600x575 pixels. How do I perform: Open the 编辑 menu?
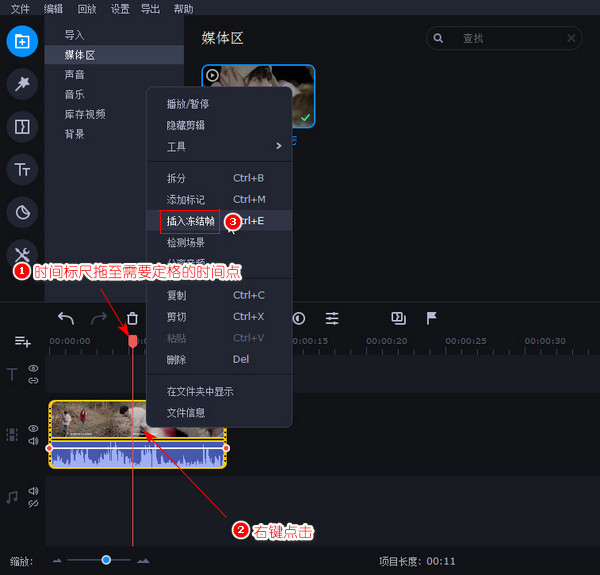point(53,8)
